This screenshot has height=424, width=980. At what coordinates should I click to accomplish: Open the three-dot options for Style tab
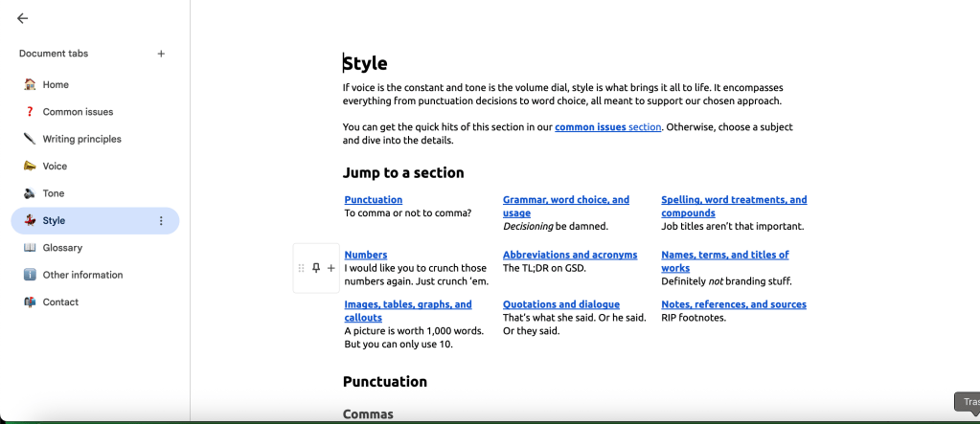point(161,221)
